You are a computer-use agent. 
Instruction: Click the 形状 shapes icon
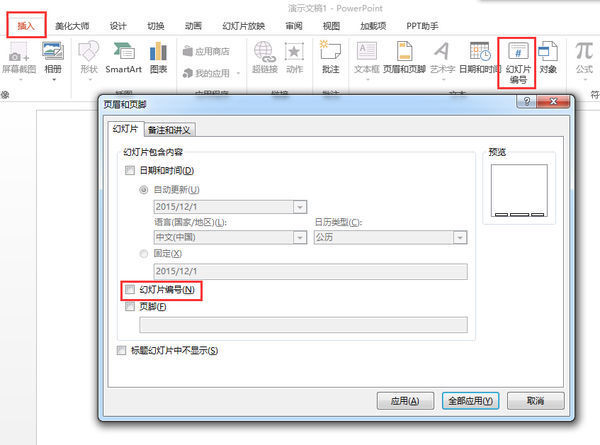point(88,58)
